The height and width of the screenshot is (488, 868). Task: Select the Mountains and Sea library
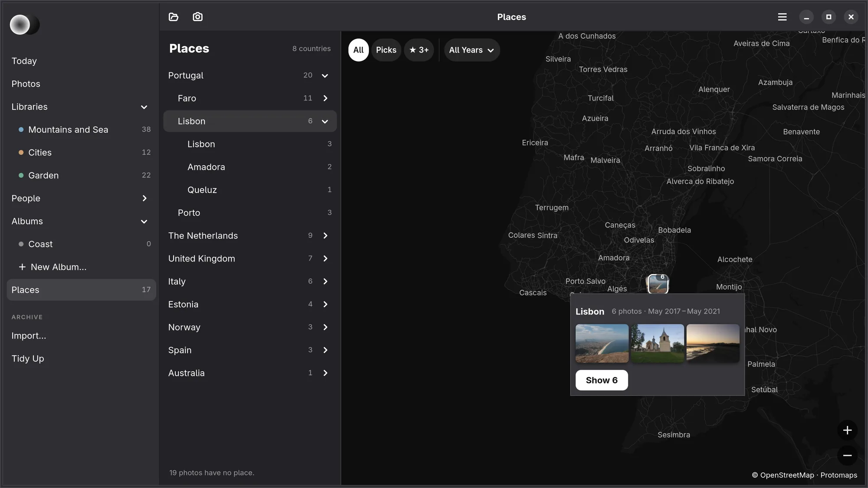(81, 130)
